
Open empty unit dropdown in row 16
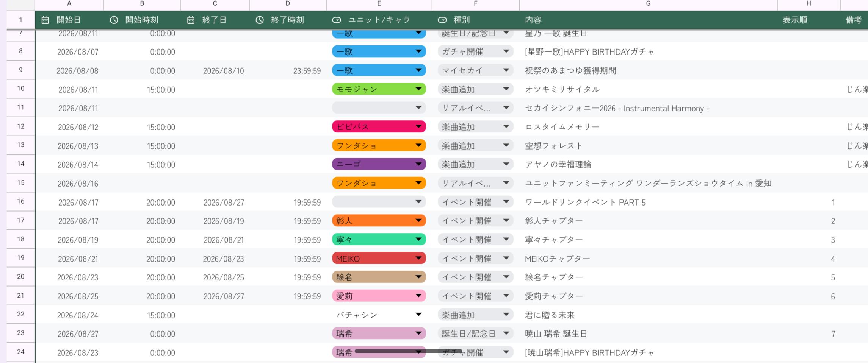(x=379, y=202)
